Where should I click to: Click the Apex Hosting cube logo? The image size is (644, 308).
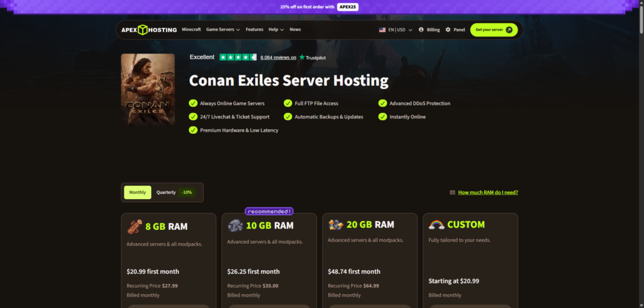pos(142,30)
